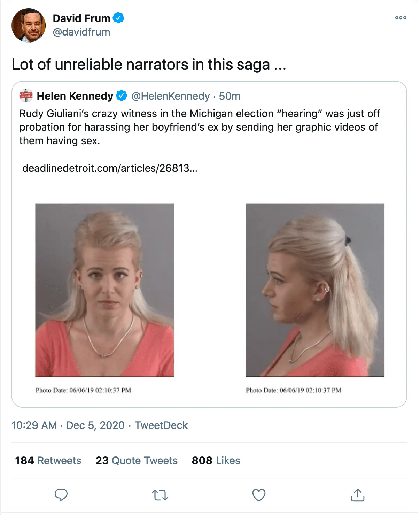Visit the @HelenKennedy handle

(x=170, y=96)
